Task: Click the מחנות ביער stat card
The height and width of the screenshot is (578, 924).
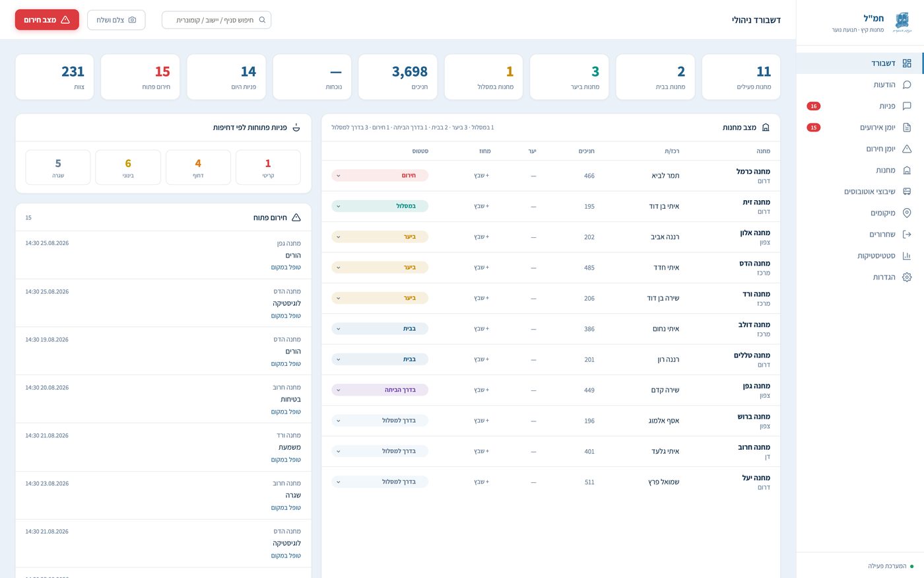Action: pos(570,77)
